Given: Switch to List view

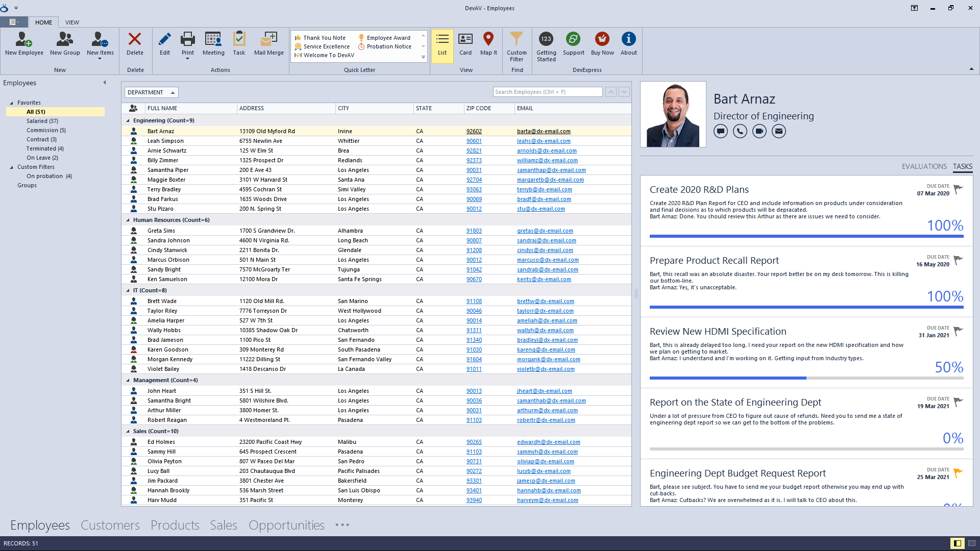Looking at the screenshot, I should pyautogui.click(x=443, y=45).
